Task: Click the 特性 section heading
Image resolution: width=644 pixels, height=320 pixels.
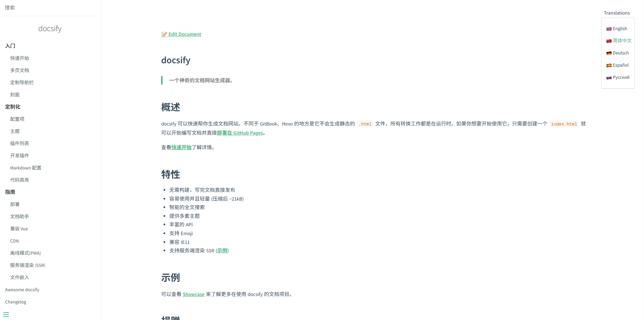Action: (171, 175)
